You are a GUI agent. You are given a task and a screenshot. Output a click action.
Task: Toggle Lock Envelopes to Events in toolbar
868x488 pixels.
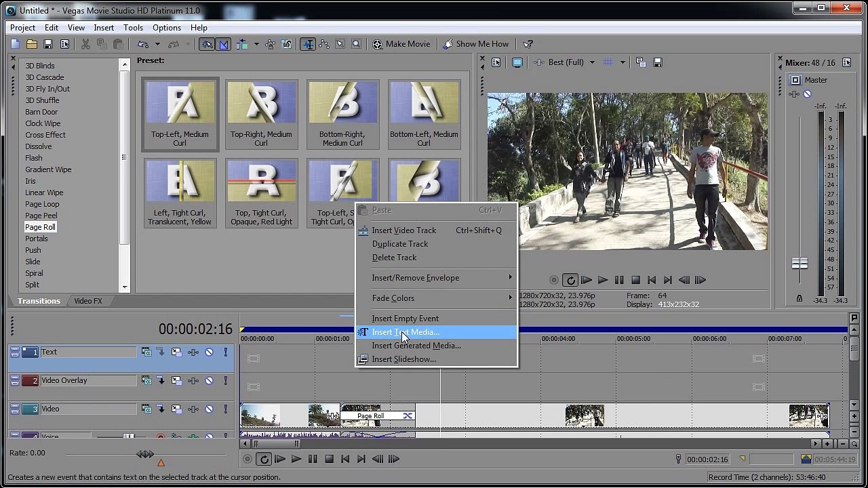(271, 44)
